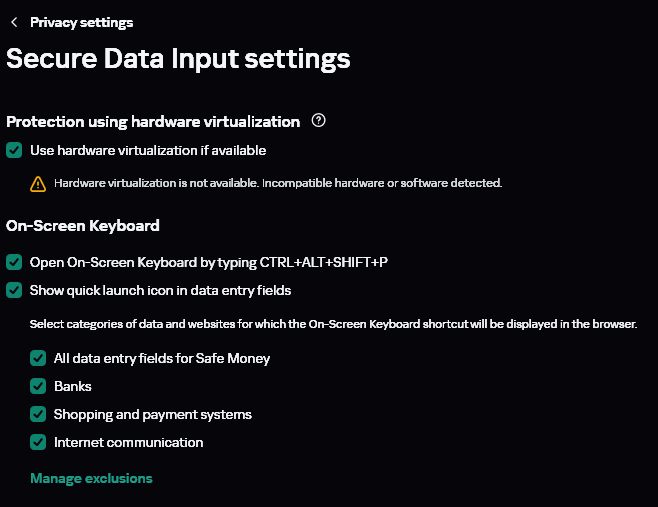The height and width of the screenshot is (507, 658).
Task: Click the Banks label text
Action: tap(73, 386)
